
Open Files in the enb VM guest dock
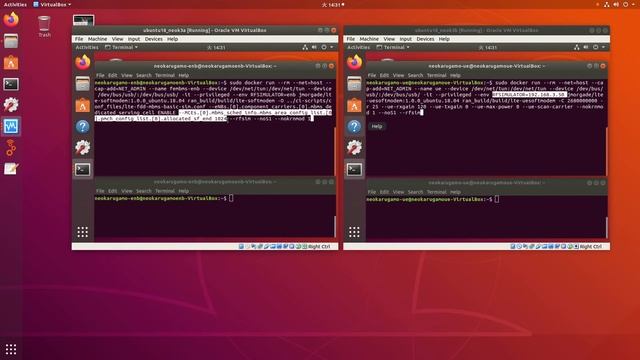click(82, 84)
